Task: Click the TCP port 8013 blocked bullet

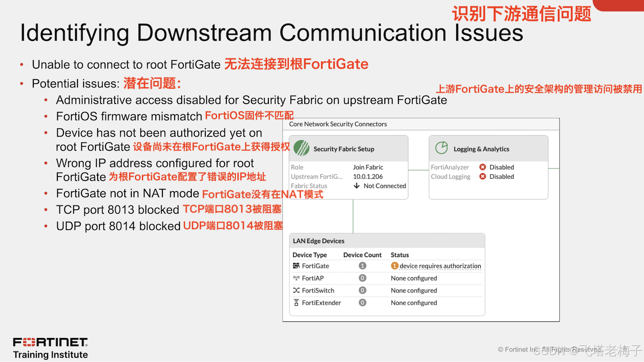Action: pyautogui.click(x=118, y=210)
